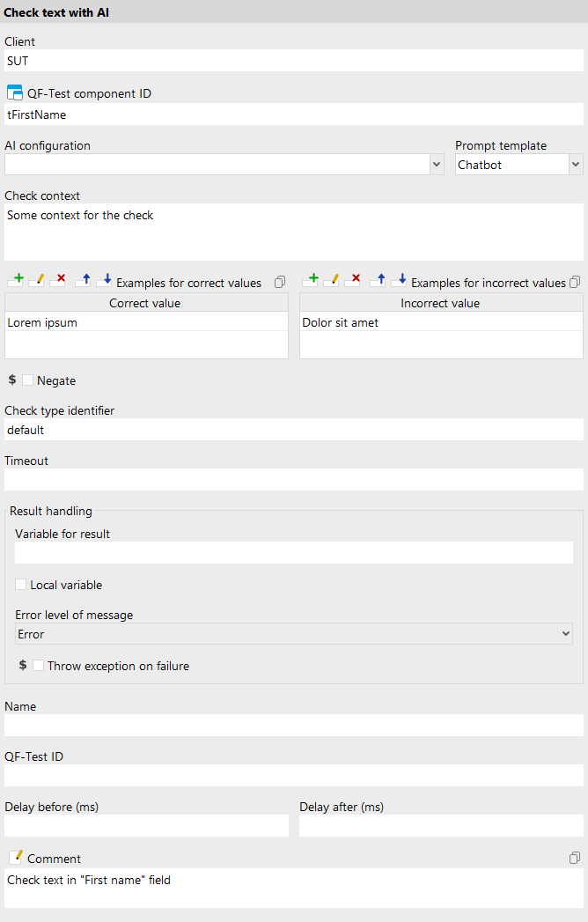The width and height of the screenshot is (588, 922).
Task: Click the copy icon beside incorrect values
Action: (575, 282)
